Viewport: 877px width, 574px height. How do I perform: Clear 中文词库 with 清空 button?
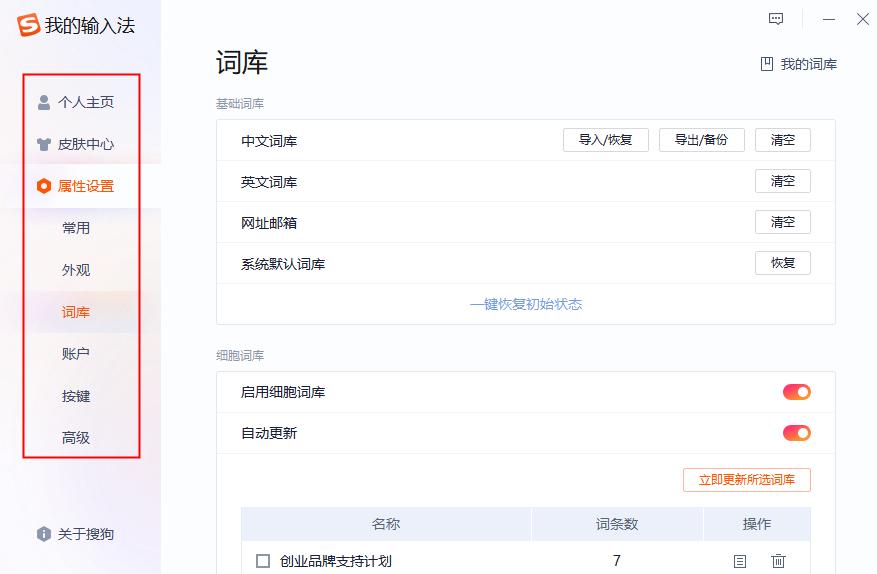tap(782, 140)
